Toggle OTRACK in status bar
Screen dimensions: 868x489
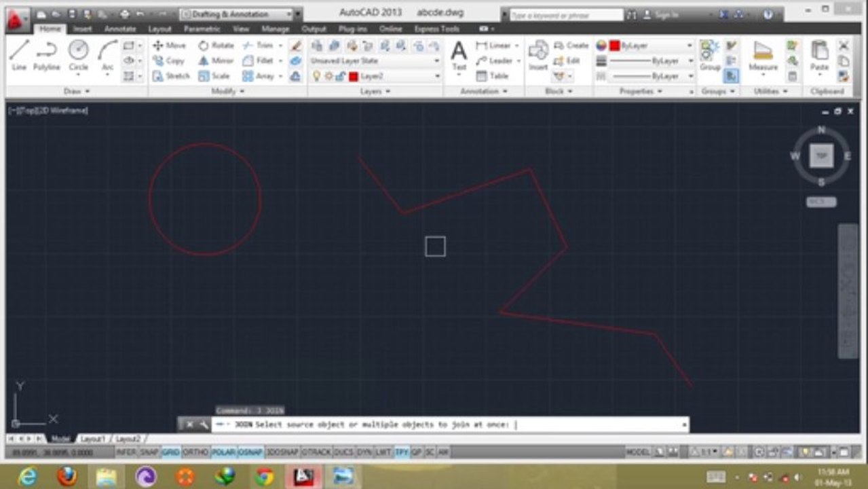point(316,452)
